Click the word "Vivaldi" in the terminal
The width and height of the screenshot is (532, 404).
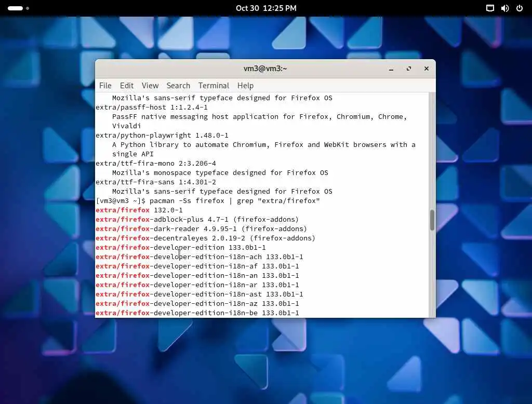tap(127, 126)
